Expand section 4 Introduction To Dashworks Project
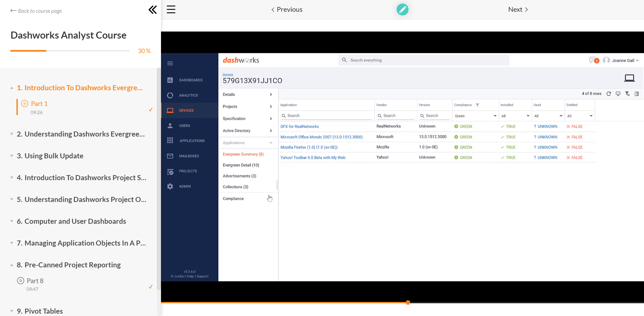The width and height of the screenshot is (644, 316). click(82, 178)
